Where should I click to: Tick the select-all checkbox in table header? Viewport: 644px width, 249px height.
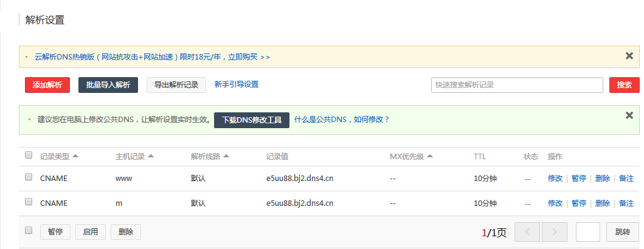coord(29,155)
